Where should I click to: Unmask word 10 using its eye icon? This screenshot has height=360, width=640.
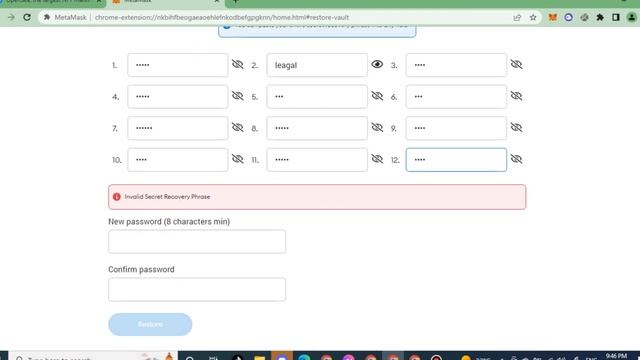[238, 159]
